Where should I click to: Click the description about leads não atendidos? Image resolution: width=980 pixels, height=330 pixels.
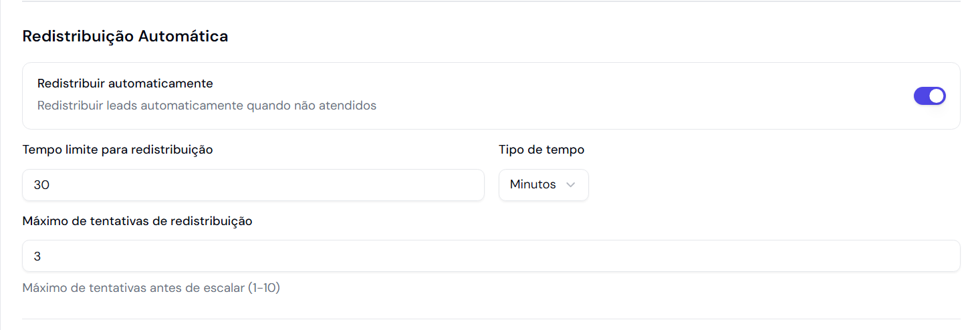[x=207, y=106]
